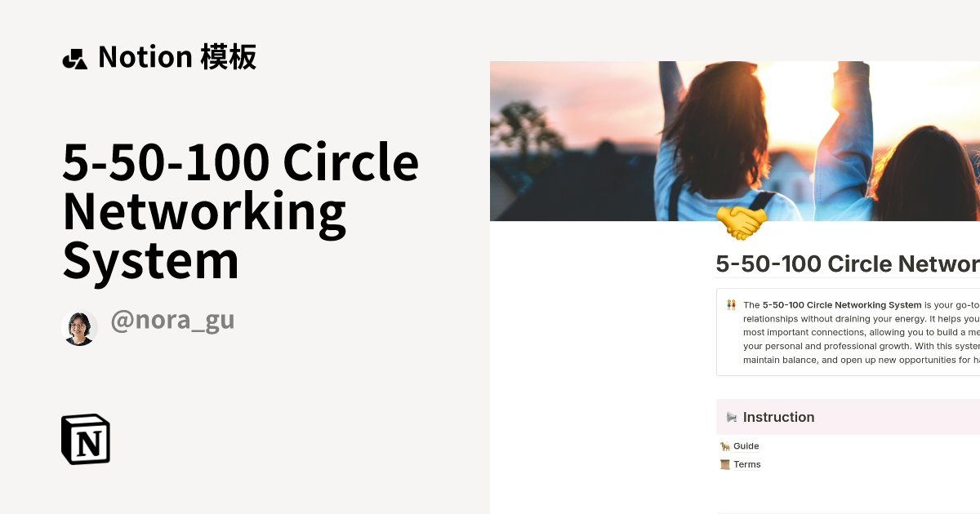Click the scroll emoji beside Terms

[724, 464]
